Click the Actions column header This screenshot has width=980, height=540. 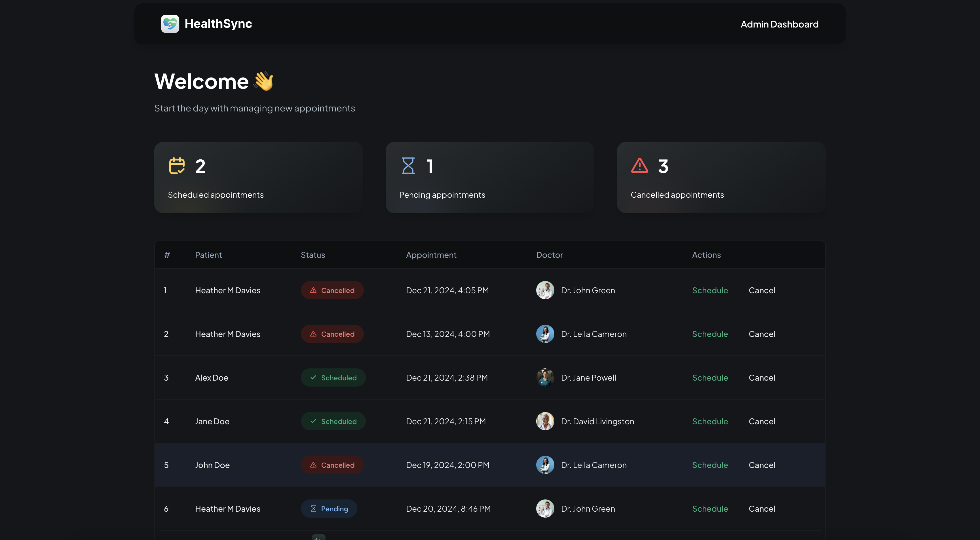(x=706, y=255)
